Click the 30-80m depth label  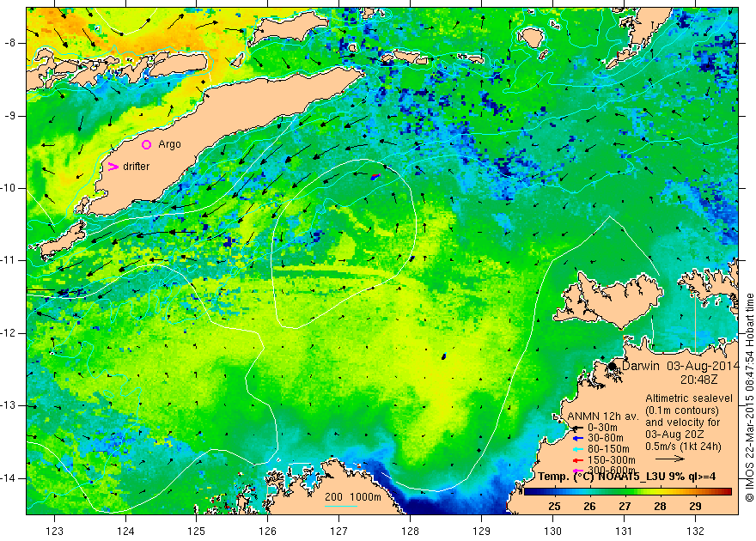(606, 438)
